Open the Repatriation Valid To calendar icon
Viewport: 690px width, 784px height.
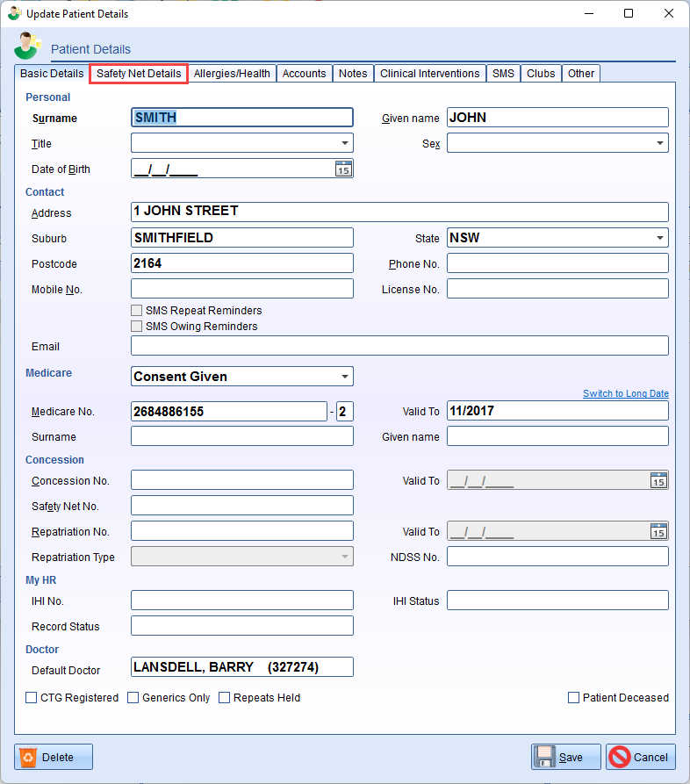coord(658,531)
